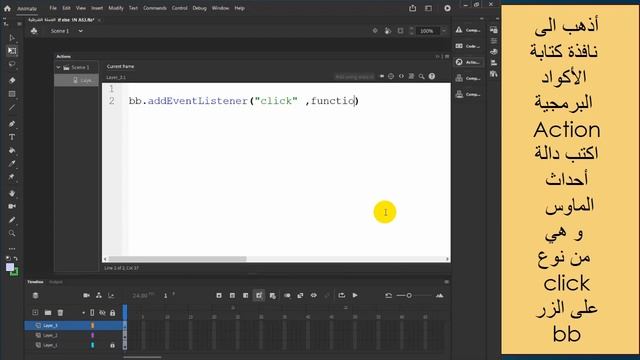The height and width of the screenshot is (360, 640).
Task: Click the Find magnifier in Actions panel
Action: pyautogui.click(x=421, y=76)
